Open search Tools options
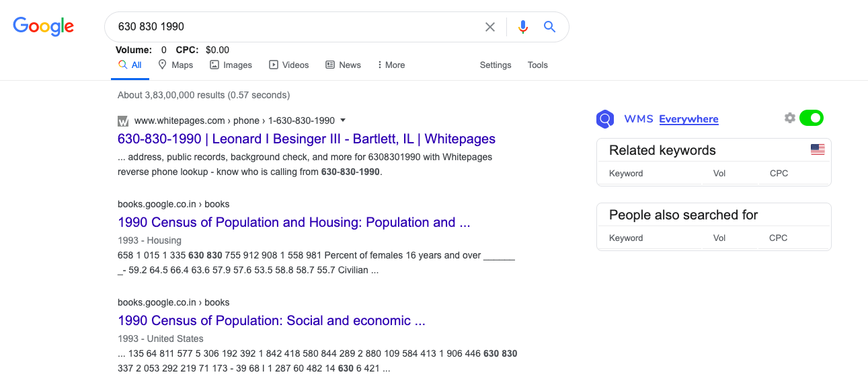868x383 pixels. (x=538, y=65)
